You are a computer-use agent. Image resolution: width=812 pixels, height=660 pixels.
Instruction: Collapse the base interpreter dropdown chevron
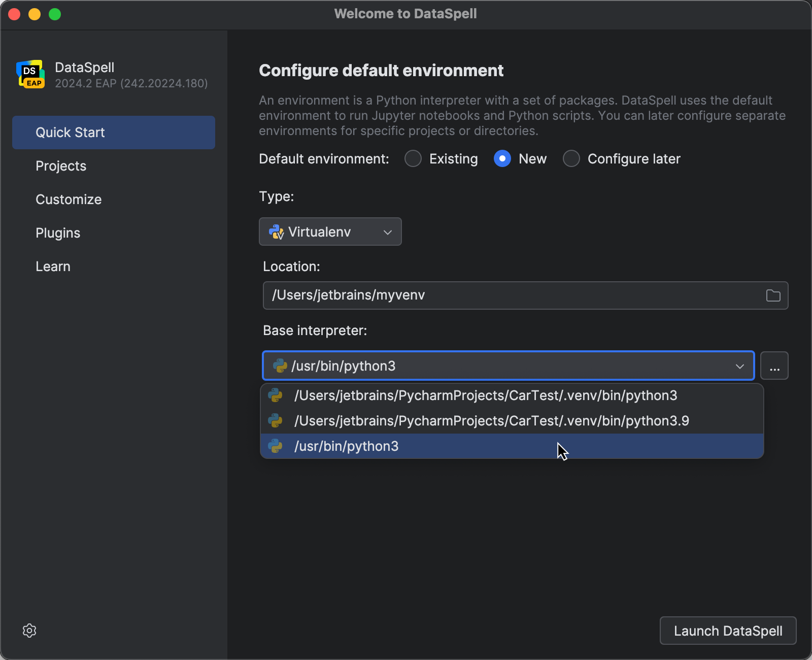[740, 365]
